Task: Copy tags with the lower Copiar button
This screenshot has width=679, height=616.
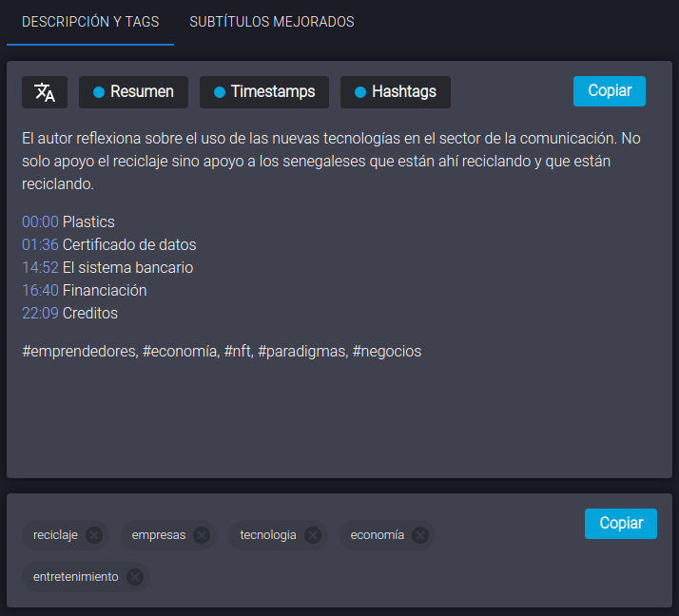Action: (x=621, y=524)
